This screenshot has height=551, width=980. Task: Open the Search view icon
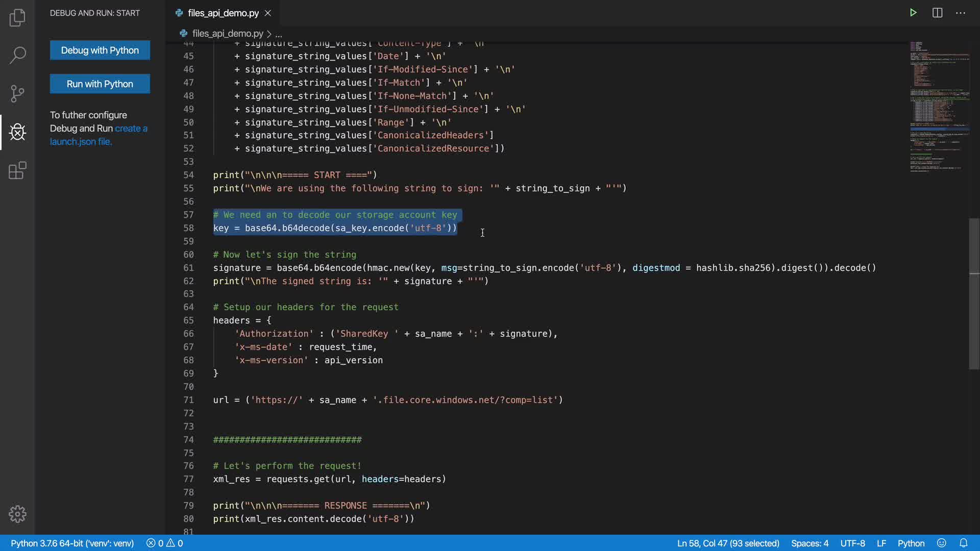[17, 55]
